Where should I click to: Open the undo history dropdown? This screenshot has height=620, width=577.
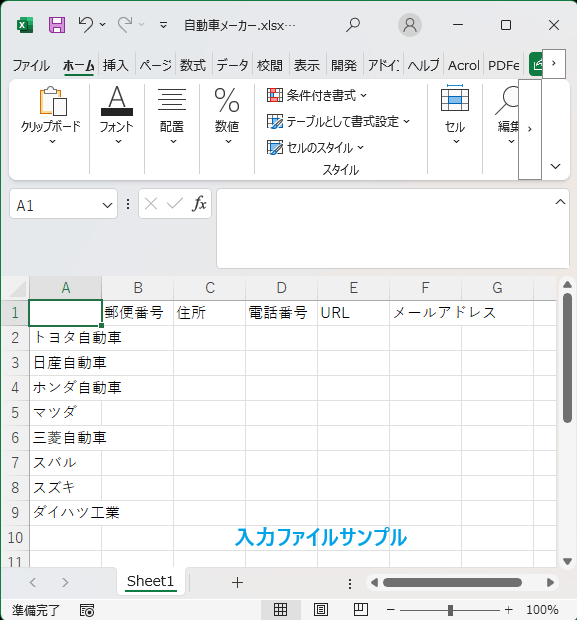[102, 25]
